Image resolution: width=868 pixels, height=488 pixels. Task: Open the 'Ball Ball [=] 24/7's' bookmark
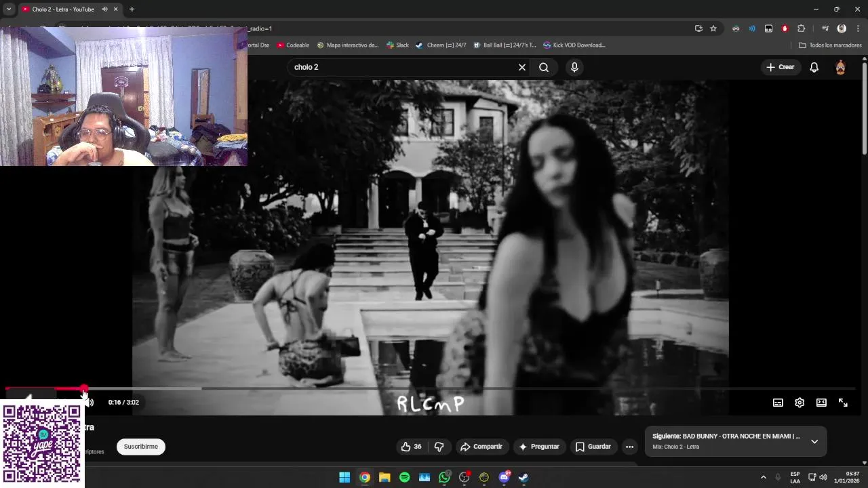click(505, 45)
